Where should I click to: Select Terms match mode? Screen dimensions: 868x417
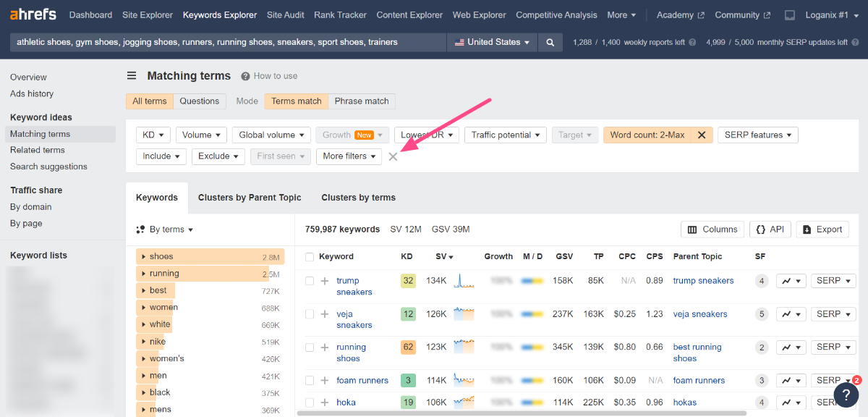pos(297,101)
